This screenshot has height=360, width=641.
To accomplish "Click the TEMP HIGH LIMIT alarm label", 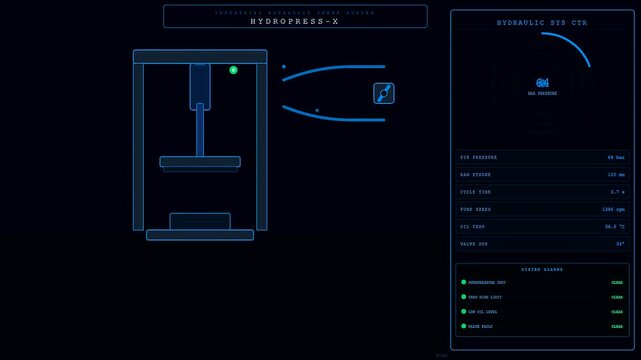I will tap(485, 297).
